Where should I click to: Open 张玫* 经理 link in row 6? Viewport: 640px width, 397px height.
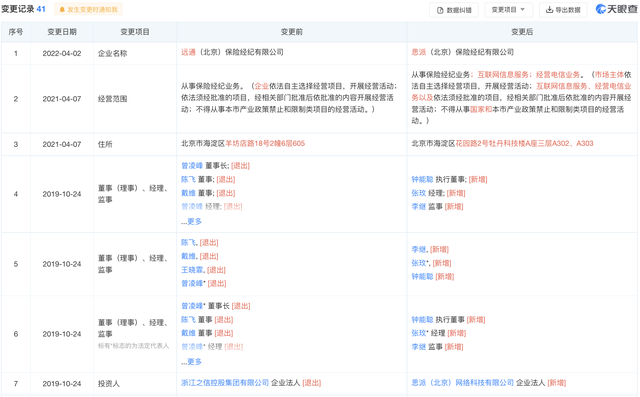[419, 333]
